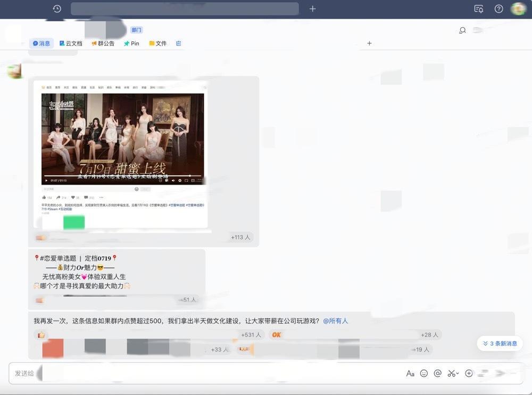This screenshot has height=395, width=532.
Task: Search within the chat using the magnifier icon
Action: (462, 30)
